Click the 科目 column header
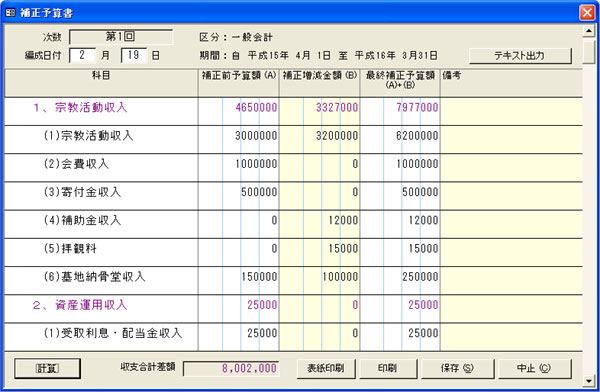Image resolution: width=600 pixels, height=392 pixels. (x=101, y=83)
